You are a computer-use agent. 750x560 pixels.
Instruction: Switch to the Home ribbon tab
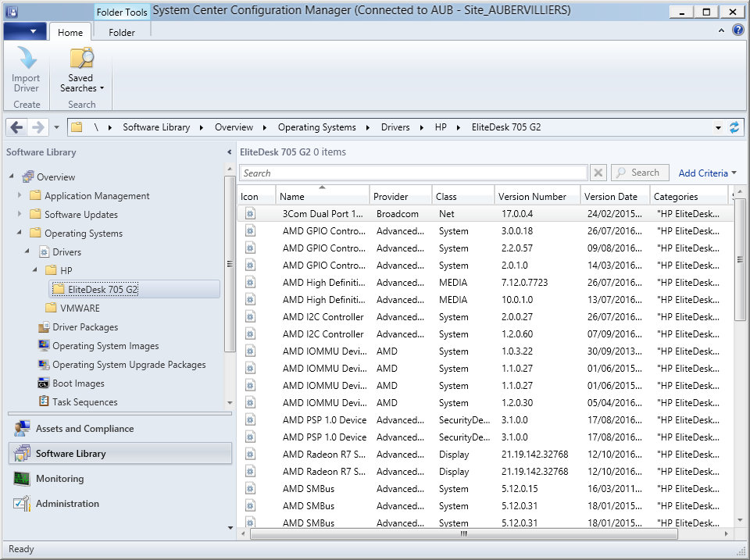pos(70,33)
